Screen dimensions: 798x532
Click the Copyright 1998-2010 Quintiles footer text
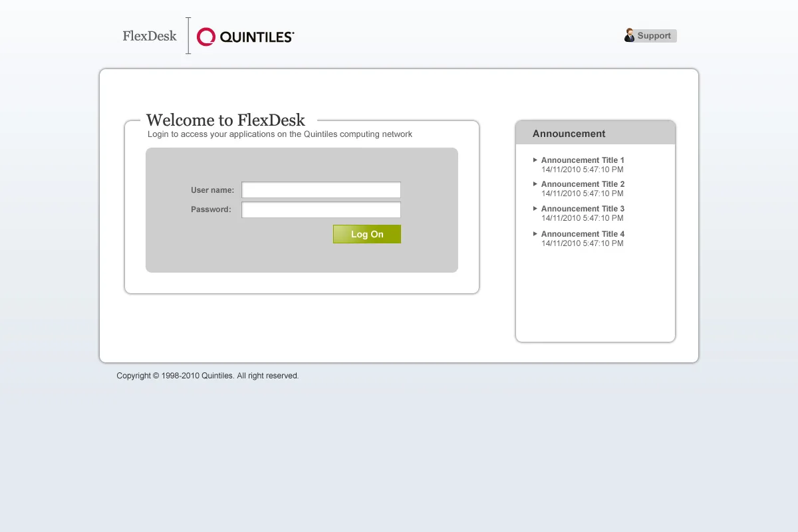(x=207, y=376)
